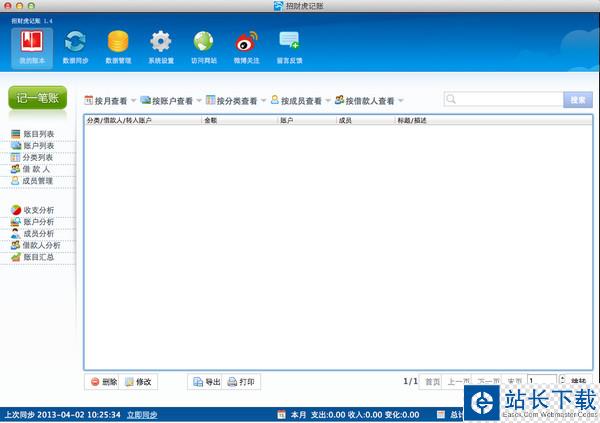
Task: Open 借款人分析 in the sidebar
Action: click(x=41, y=245)
